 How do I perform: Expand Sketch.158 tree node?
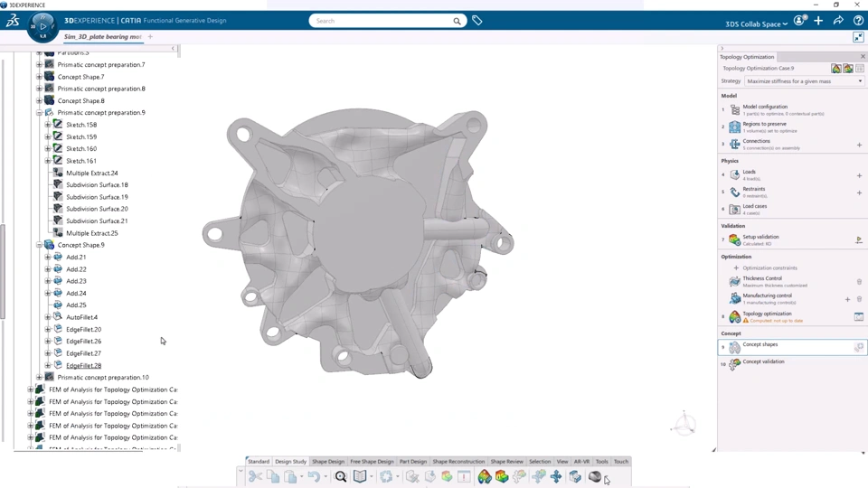pyautogui.click(x=48, y=125)
